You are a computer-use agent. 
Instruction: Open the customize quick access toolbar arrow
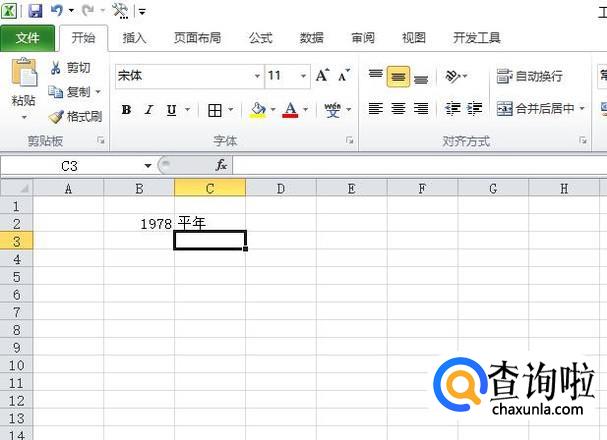(x=142, y=12)
